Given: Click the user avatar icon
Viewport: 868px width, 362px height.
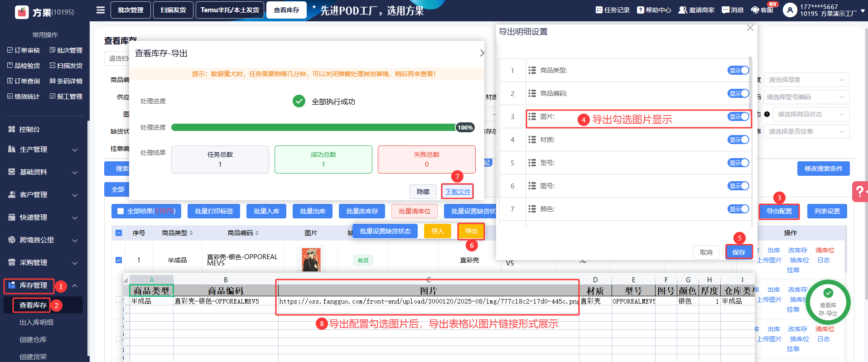Looking at the screenshot, I should tap(790, 10).
